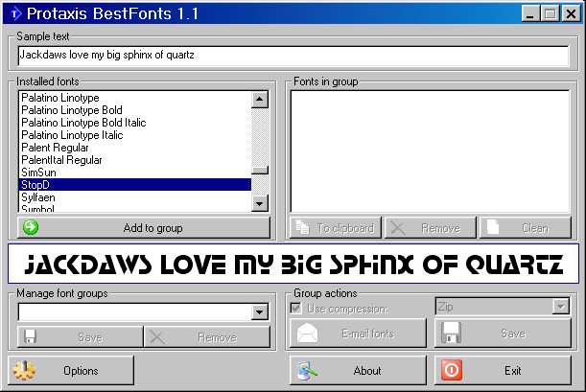Click the gear icon on Options button
The height and width of the screenshot is (392, 586).
[x=25, y=370]
